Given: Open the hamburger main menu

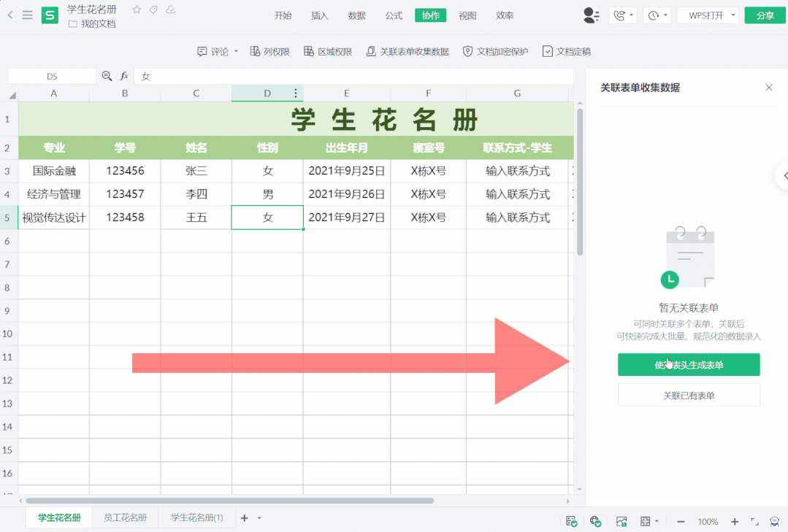Looking at the screenshot, I should (28, 15).
